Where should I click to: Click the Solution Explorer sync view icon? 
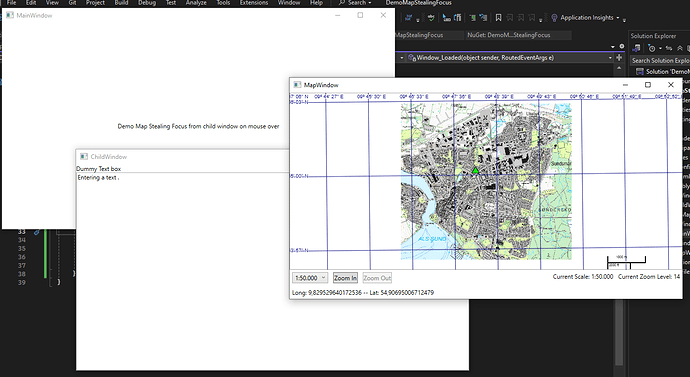coord(636,48)
